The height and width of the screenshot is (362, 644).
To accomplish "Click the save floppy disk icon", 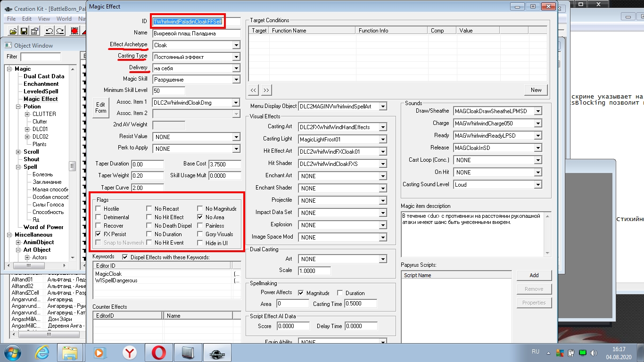I will pyautogui.click(x=24, y=31).
